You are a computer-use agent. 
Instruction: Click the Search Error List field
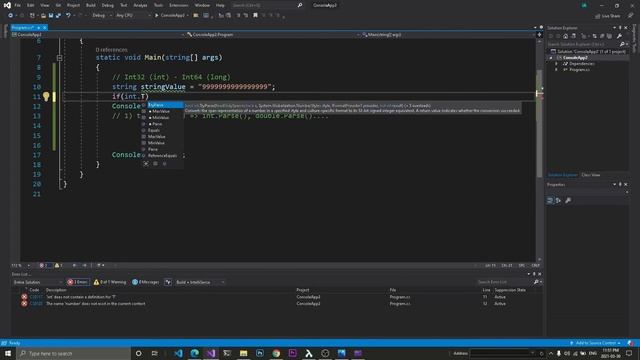504,282
